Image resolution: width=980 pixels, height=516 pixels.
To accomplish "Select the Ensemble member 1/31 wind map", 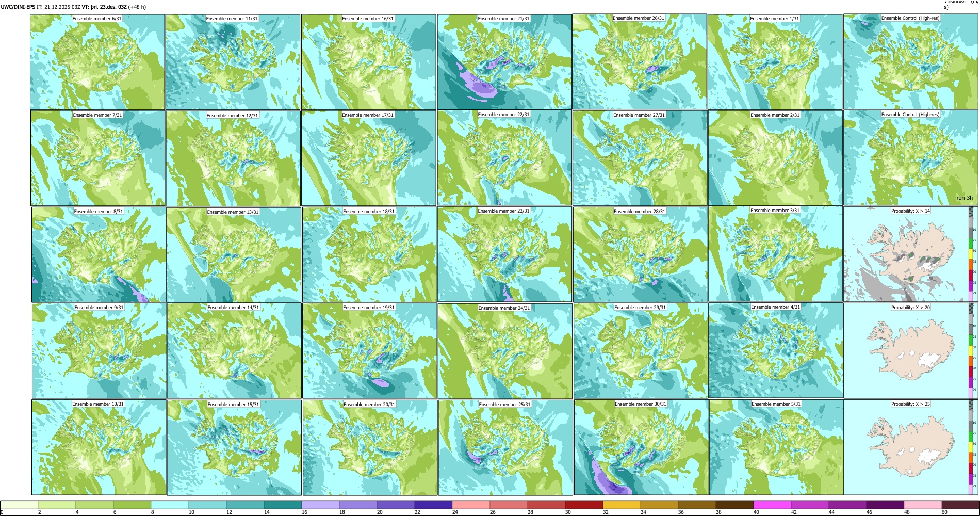I will coord(775,61).
